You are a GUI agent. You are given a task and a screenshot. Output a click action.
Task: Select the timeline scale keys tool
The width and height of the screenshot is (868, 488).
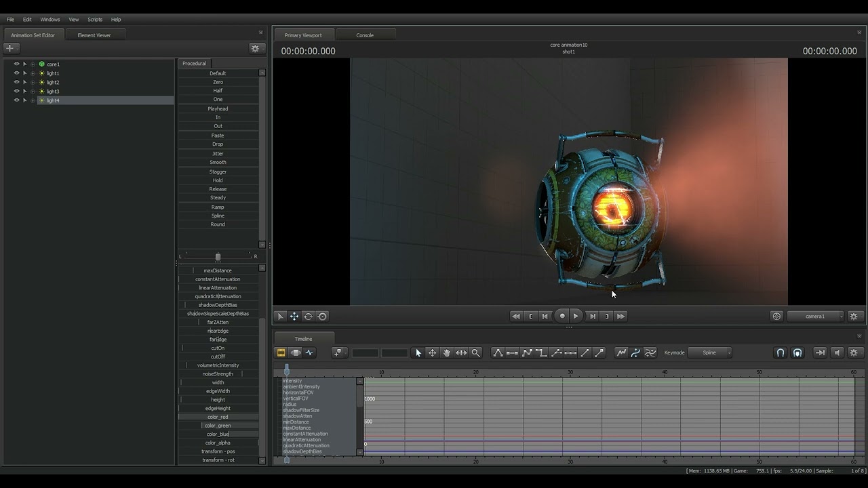[461, 352]
